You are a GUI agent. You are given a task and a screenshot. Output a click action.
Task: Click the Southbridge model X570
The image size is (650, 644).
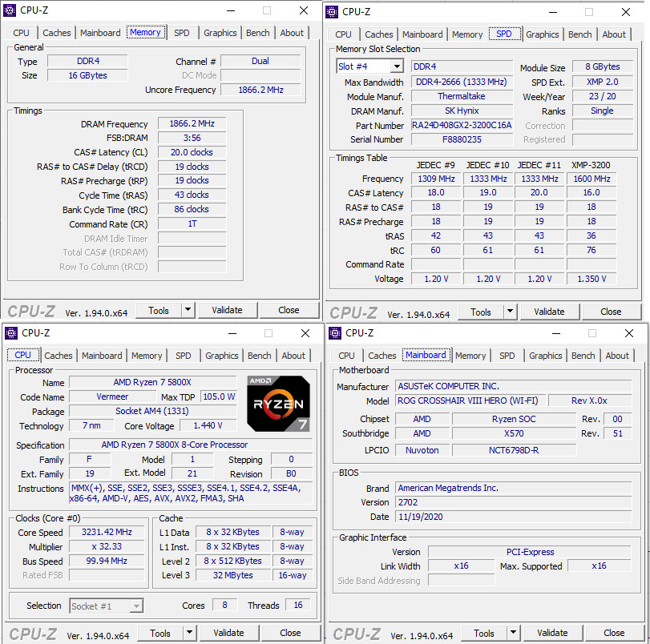pyautogui.click(x=514, y=433)
